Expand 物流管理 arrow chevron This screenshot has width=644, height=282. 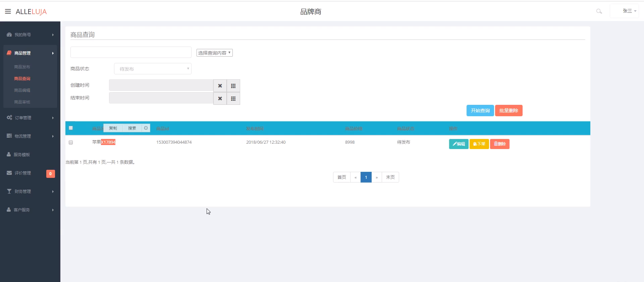[53, 136]
